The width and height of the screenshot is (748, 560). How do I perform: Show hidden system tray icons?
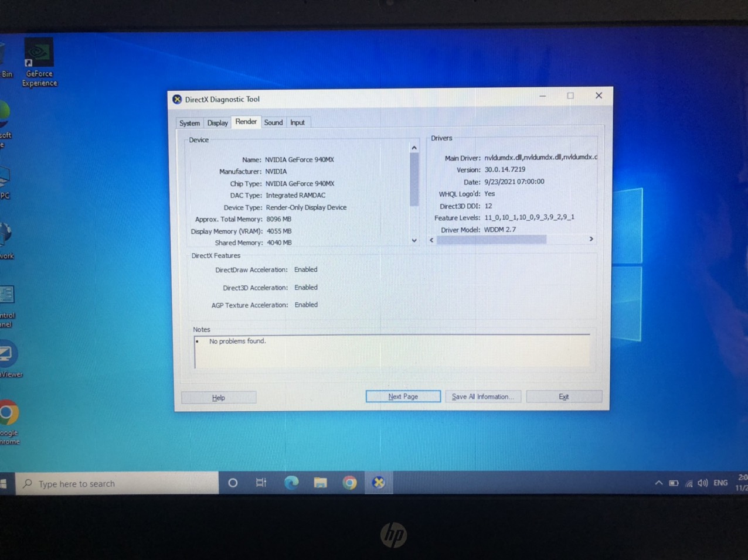click(658, 483)
